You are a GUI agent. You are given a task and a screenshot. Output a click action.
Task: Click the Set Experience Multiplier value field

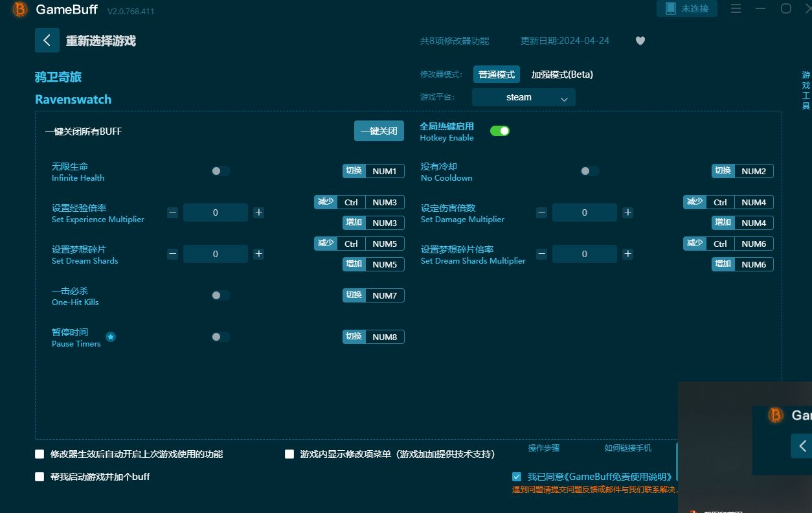[216, 212]
